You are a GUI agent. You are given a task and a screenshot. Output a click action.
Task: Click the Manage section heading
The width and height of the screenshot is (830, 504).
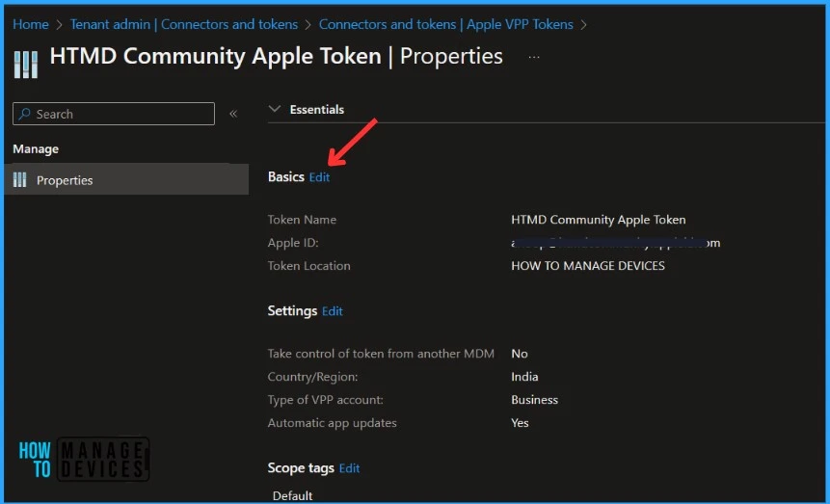(36, 149)
